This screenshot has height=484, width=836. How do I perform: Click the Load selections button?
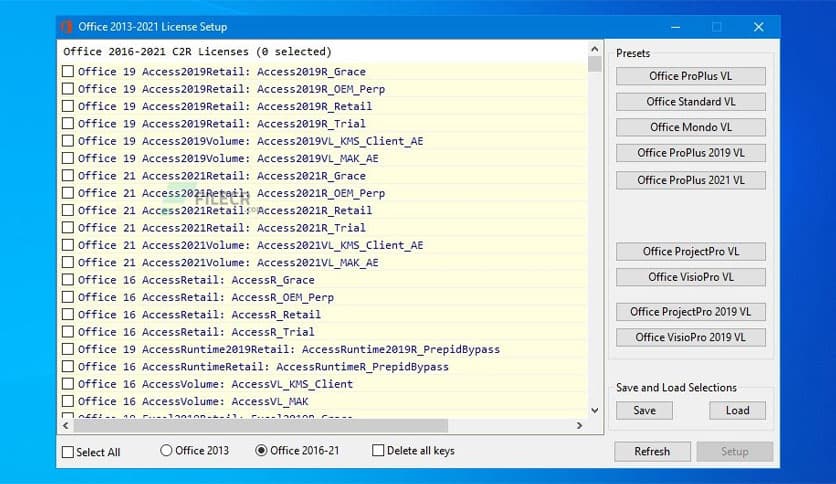tap(737, 410)
